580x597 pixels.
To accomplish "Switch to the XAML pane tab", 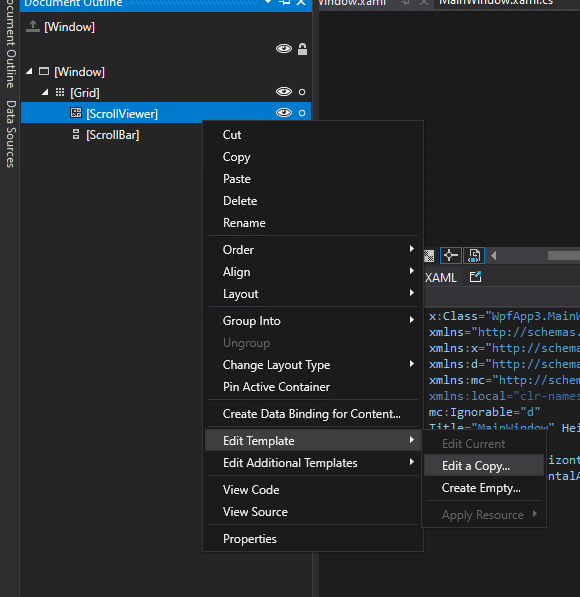I will pos(441,278).
